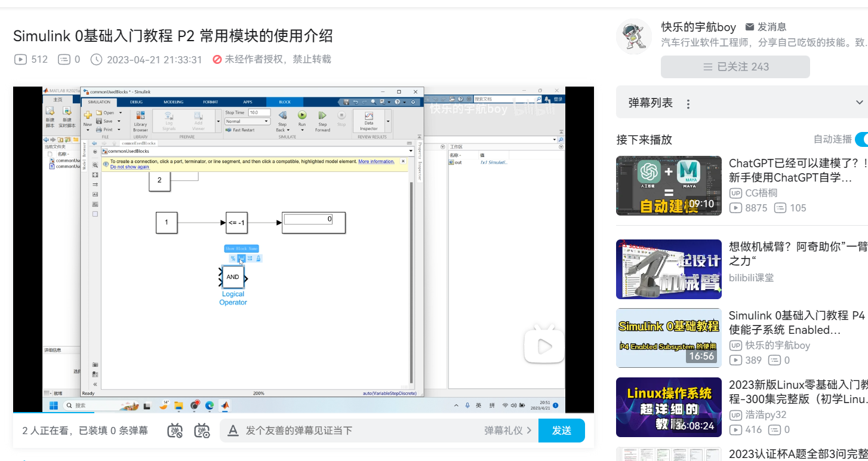Open the Data Inspector in Simulink
868x461 pixels.
[x=368, y=120]
